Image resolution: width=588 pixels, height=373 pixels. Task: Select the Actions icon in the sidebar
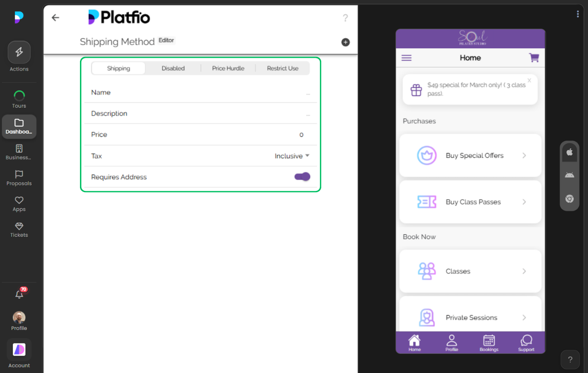coord(19,52)
